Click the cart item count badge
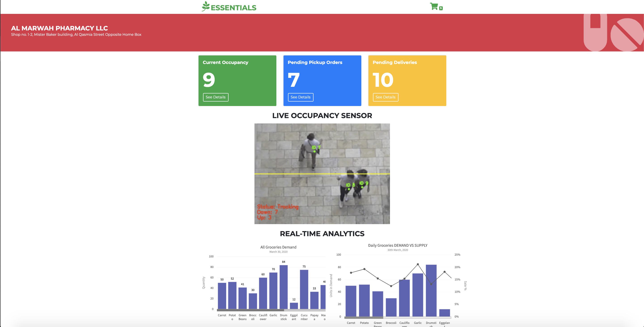 click(x=441, y=8)
